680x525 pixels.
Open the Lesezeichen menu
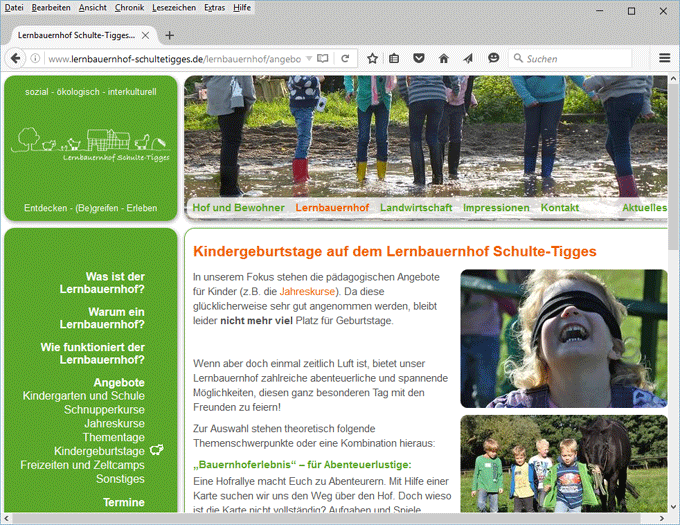[174, 7]
